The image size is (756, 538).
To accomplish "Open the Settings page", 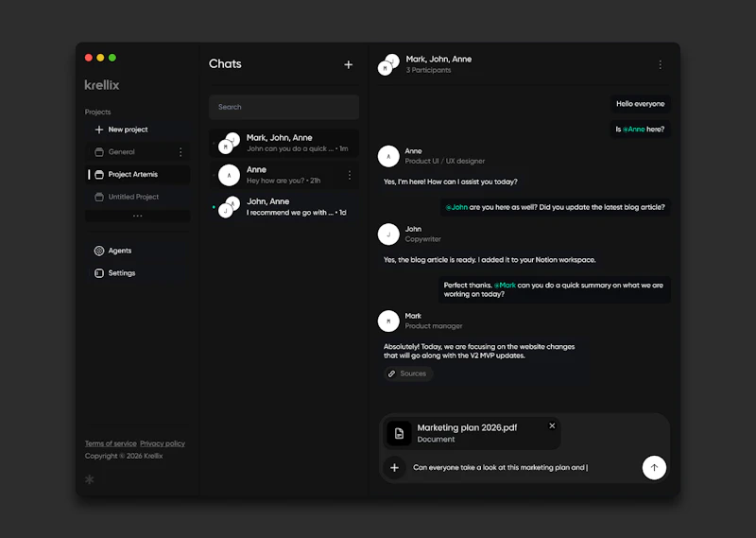I will (137, 273).
